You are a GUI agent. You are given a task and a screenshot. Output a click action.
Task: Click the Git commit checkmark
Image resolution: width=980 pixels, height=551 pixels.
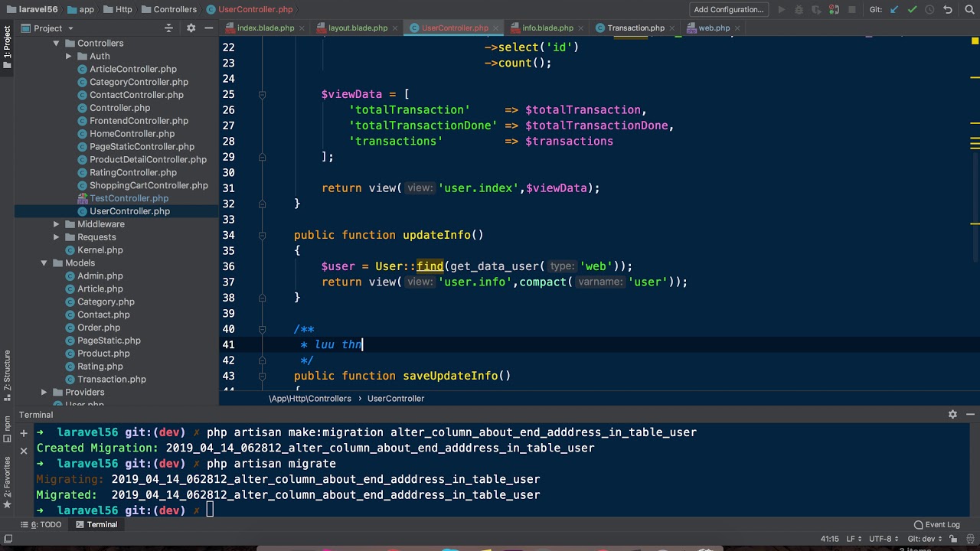coord(912,10)
